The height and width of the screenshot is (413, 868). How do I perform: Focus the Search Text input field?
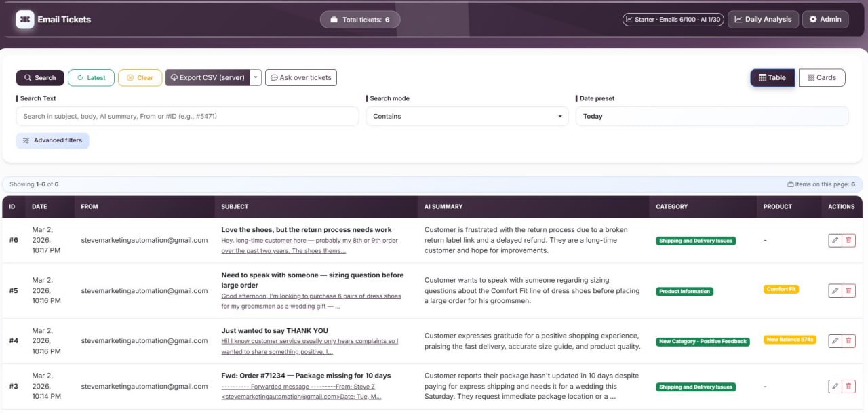pyautogui.click(x=187, y=117)
